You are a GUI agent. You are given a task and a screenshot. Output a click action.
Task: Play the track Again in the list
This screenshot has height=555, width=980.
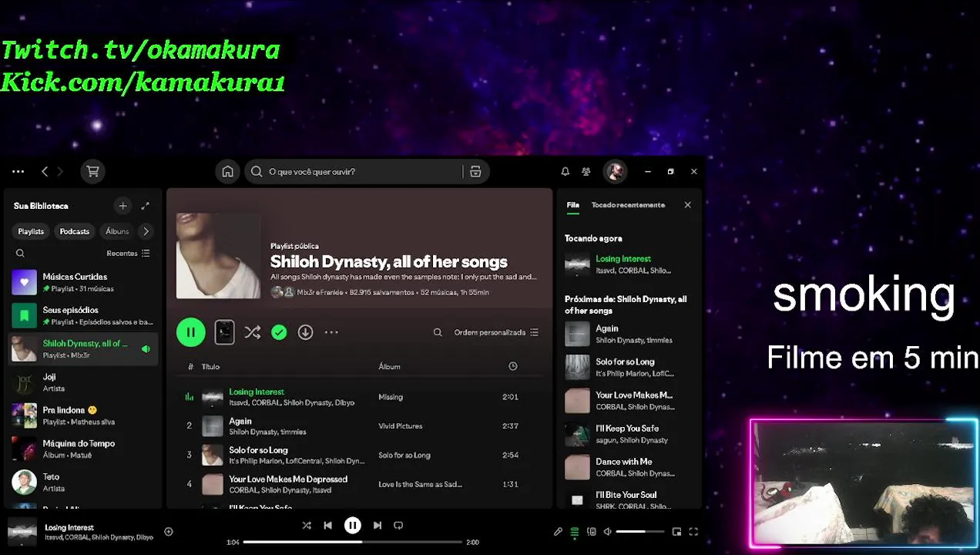point(189,425)
